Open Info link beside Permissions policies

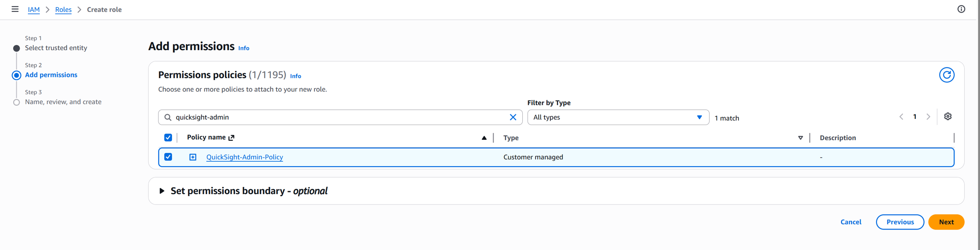pos(296,76)
